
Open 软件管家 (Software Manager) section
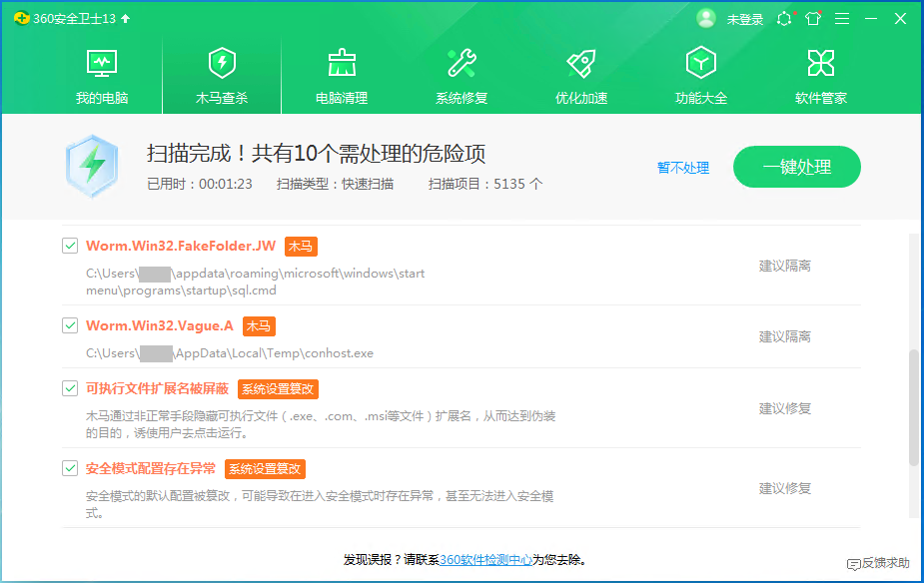[x=821, y=76]
